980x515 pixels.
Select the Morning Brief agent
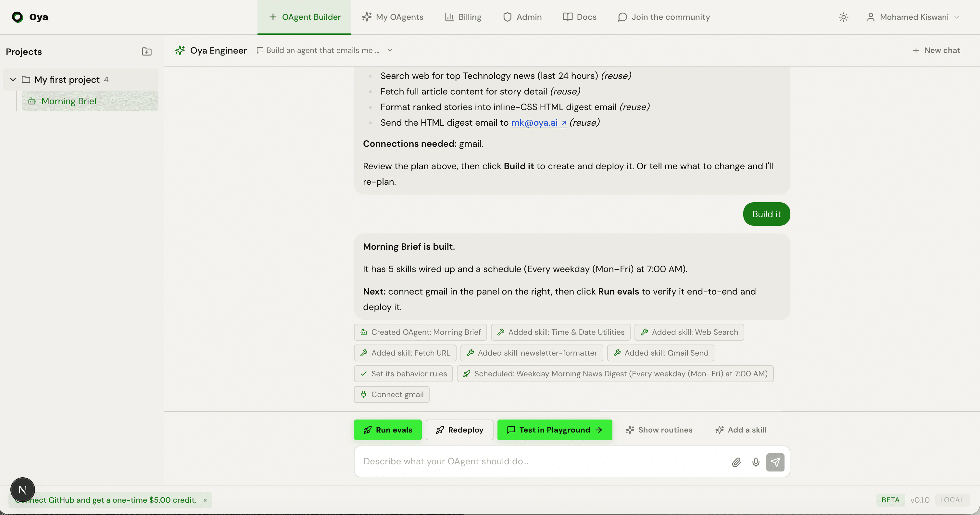pos(90,101)
